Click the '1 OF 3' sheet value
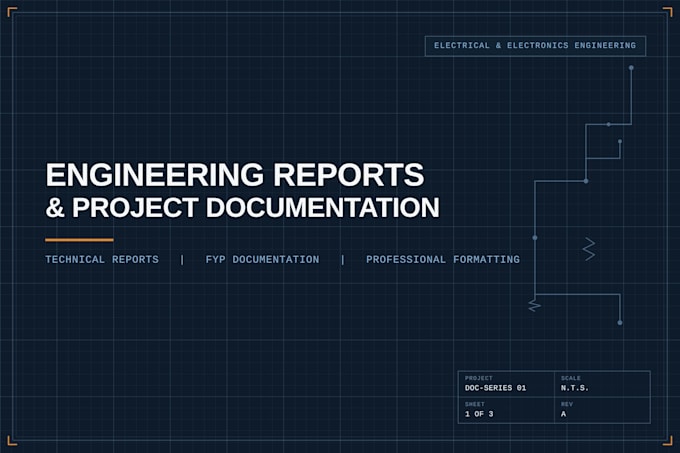This screenshot has width=680, height=453. 479,414
